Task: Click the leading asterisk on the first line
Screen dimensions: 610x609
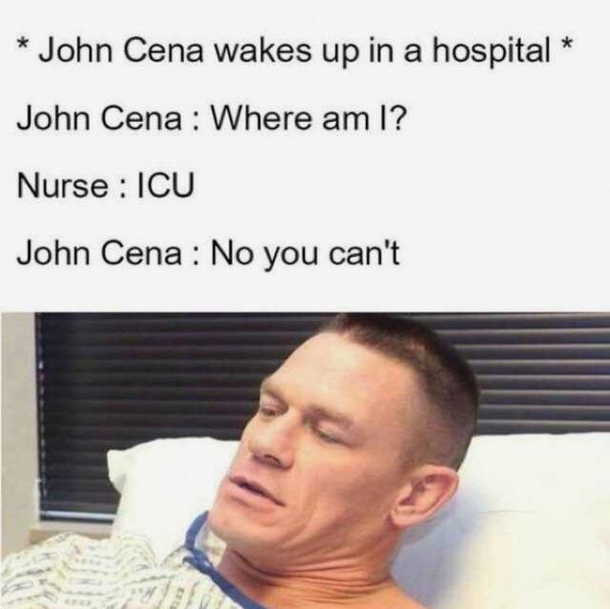Action: (24, 45)
